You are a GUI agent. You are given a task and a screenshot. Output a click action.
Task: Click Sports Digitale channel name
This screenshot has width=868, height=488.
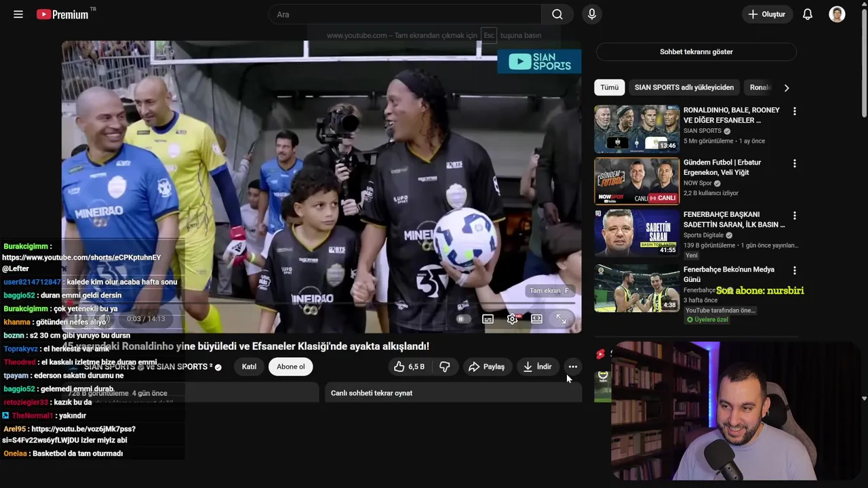click(703, 235)
